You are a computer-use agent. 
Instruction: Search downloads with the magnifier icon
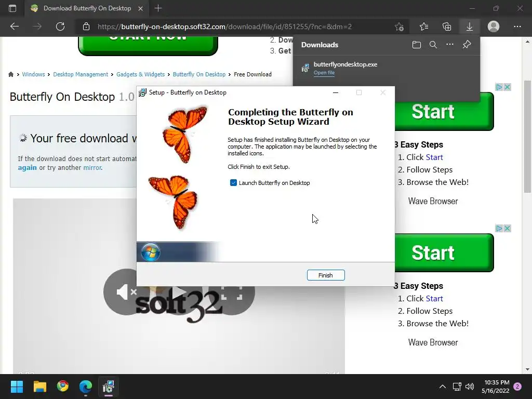coord(433,45)
